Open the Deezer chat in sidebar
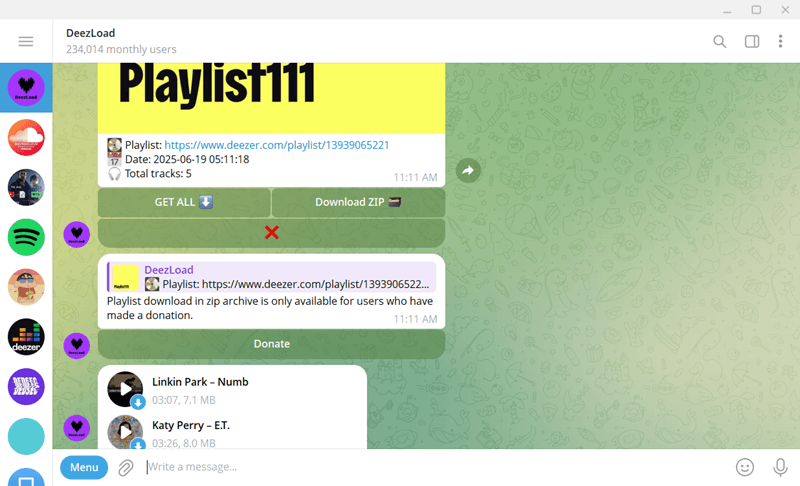The image size is (800, 486). click(26, 337)
